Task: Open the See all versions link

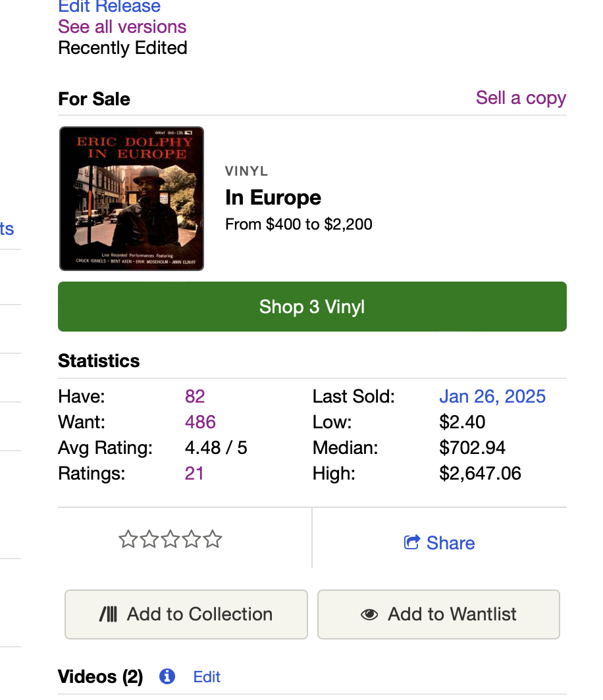Action: [122, 27]
